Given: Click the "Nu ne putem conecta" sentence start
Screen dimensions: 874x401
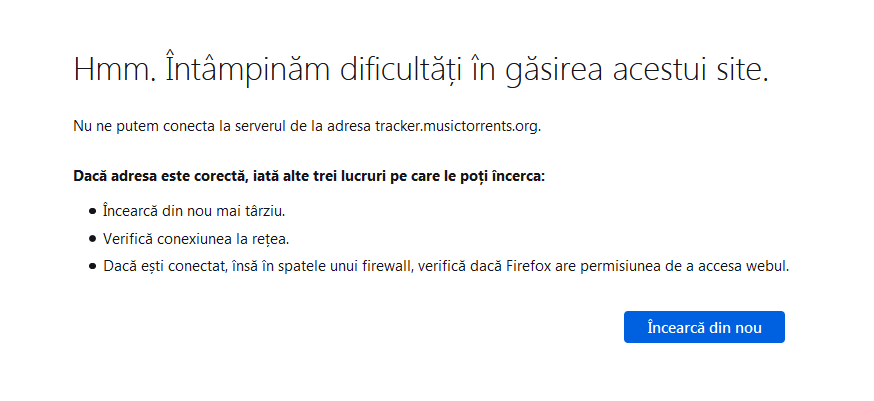Looking at the screenshot, I should click(144, 127).
